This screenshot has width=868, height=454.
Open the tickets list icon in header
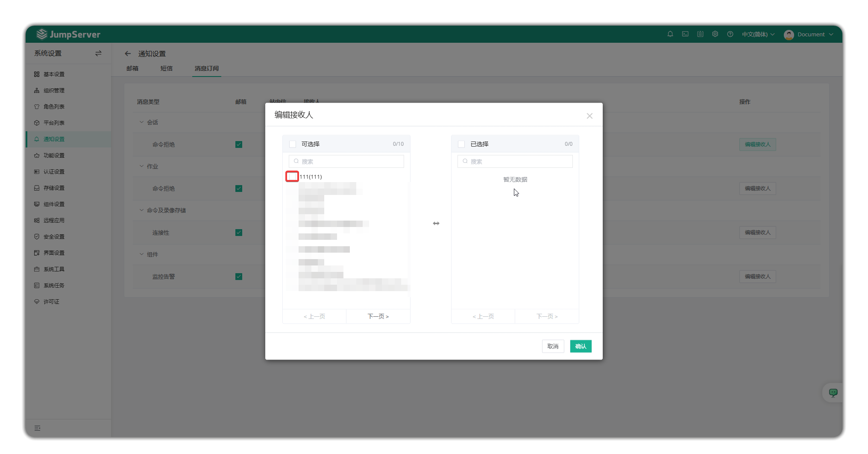[x=700, y=34]
